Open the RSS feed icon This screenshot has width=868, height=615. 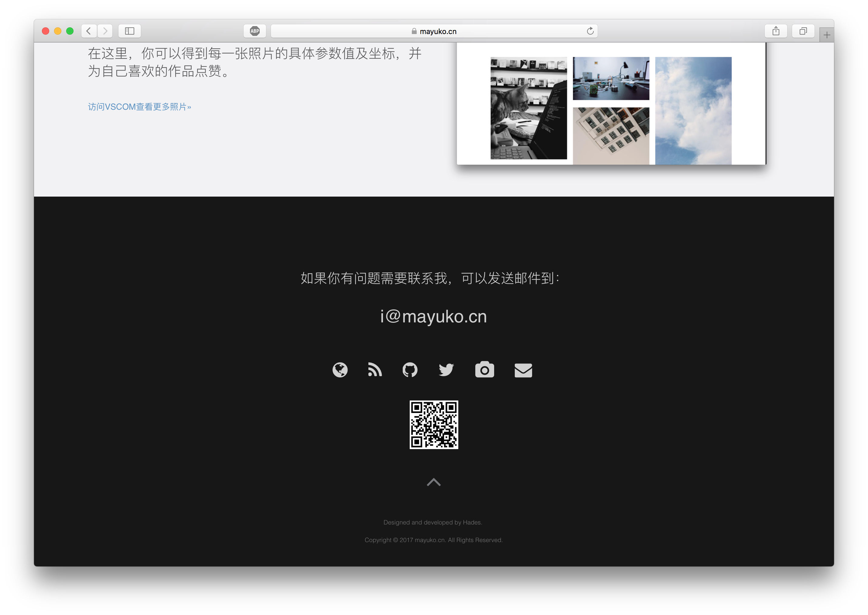[x=375, y=370]
